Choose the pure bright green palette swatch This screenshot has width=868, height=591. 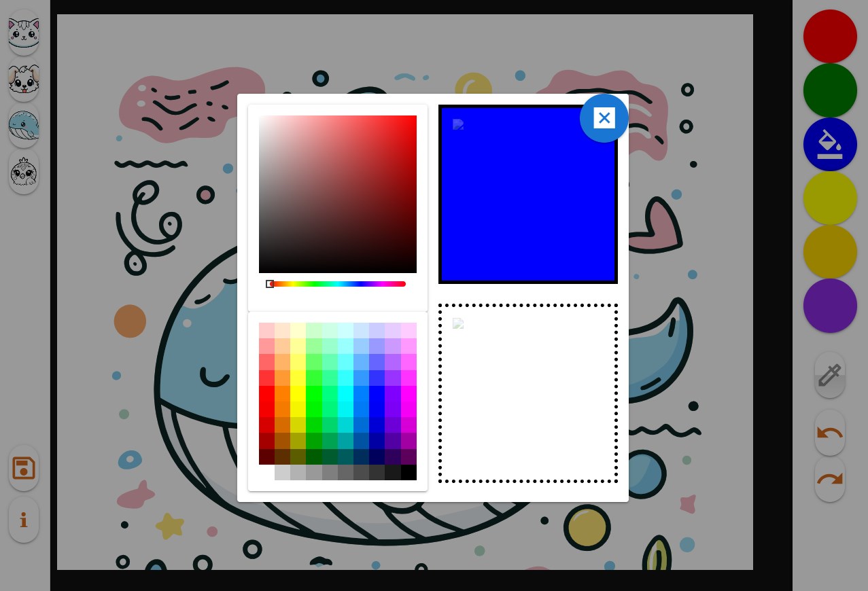(x=314, y=394)
